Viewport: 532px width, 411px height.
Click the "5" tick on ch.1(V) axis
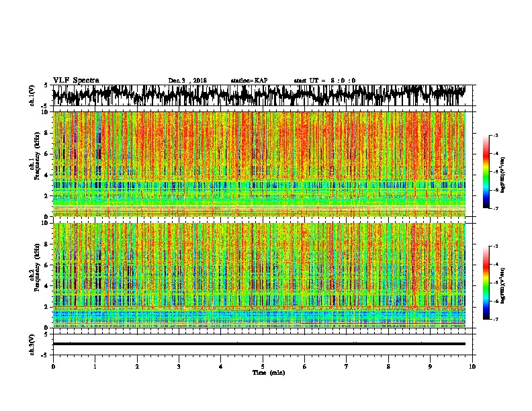click(x=46, y=85)
